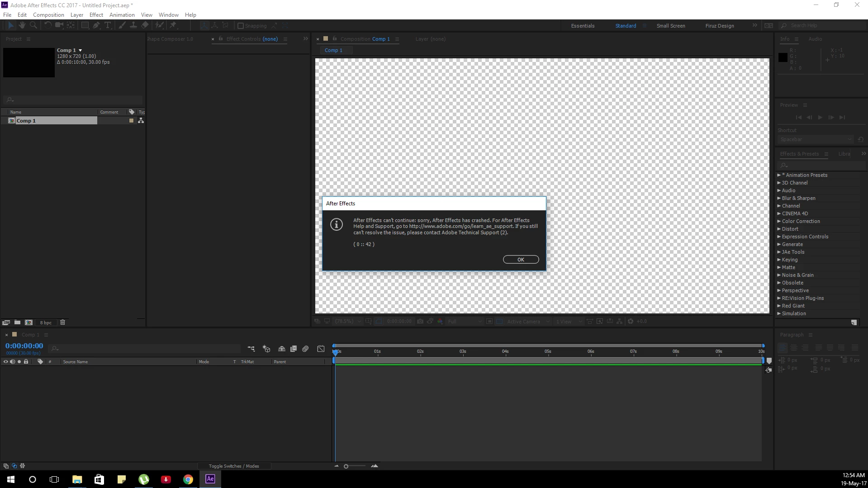
Task: Open the Effect menu
Action: point(96,14)
